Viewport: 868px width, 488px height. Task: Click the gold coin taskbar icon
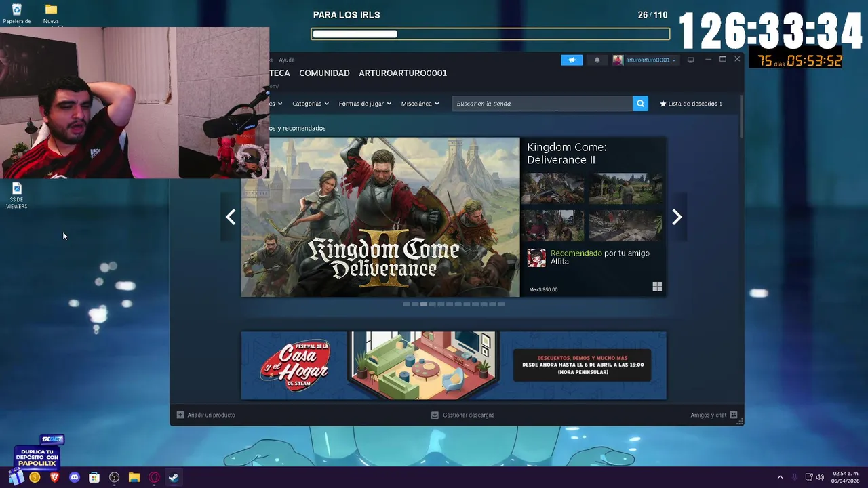click(35, 477)
